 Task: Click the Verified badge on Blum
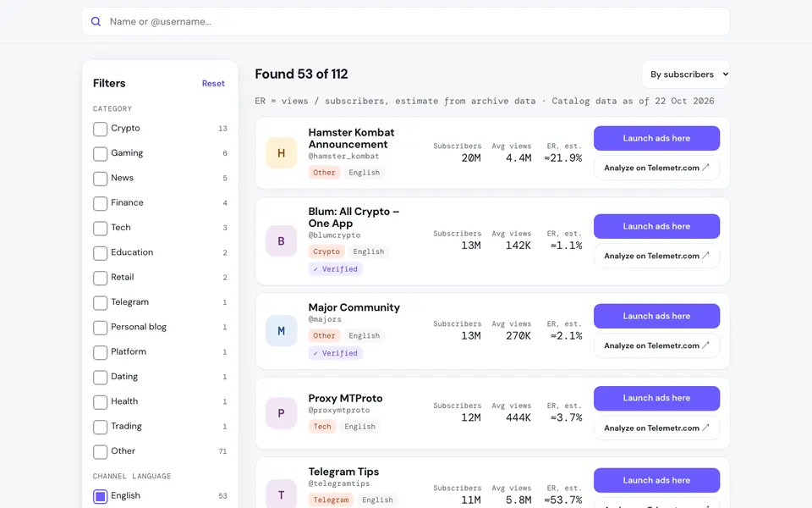click(x=336, y=269)
